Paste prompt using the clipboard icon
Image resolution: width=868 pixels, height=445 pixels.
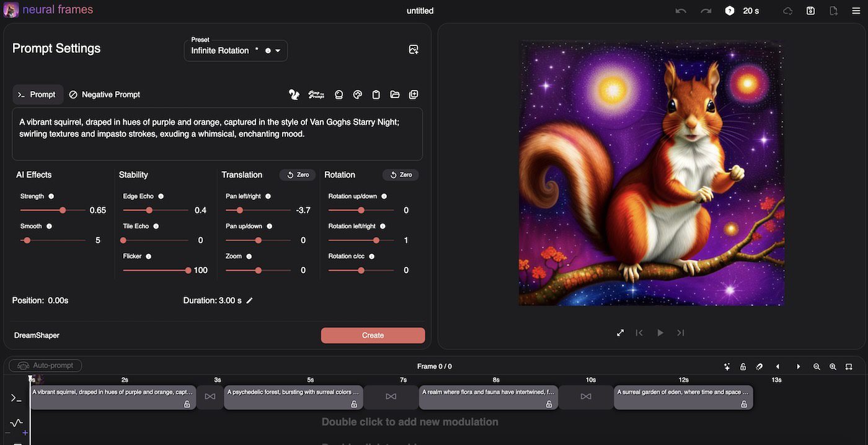click(376, 94)
